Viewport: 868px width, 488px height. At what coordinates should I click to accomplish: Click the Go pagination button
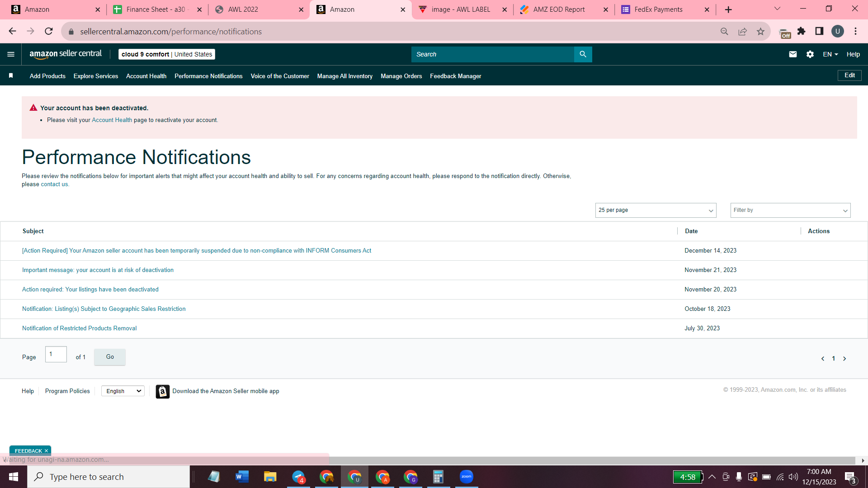[110, 357]
